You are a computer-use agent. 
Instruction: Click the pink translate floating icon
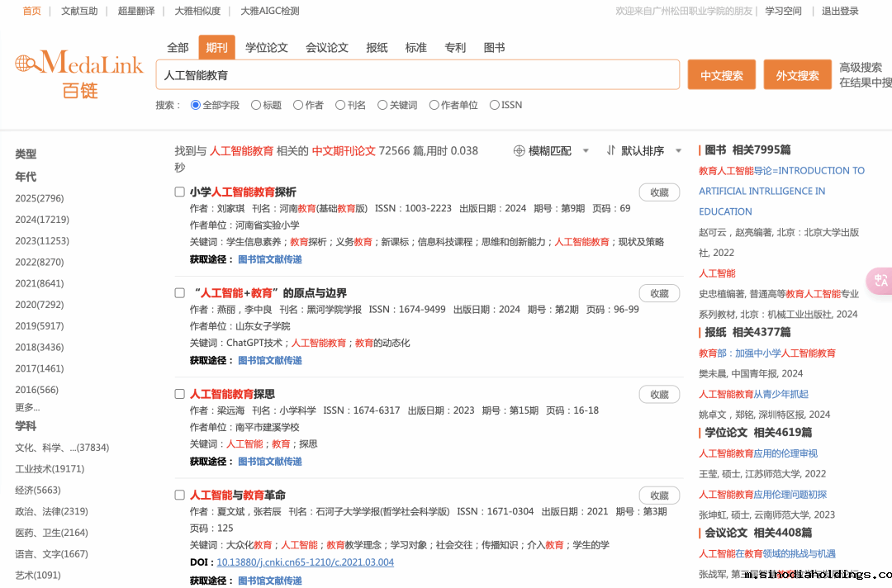click(x=880, y=281)
